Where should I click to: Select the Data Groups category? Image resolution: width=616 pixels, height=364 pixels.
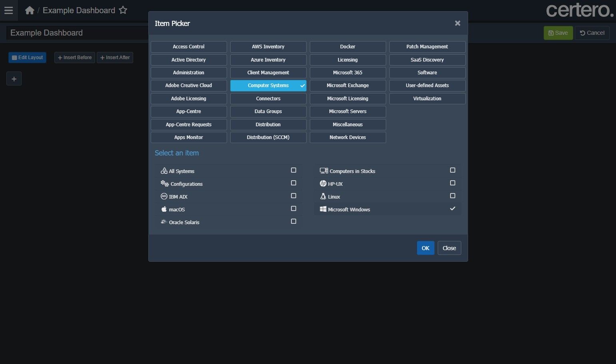pyautogui.click(x=268, y=111)
